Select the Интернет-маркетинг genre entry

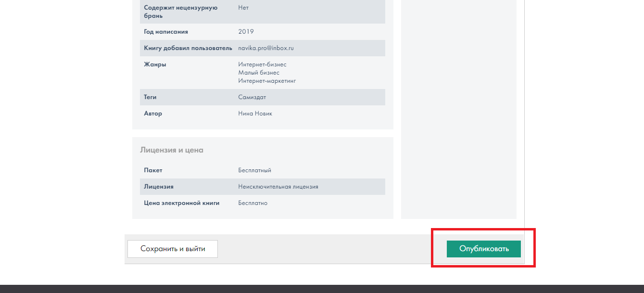pyautogui.click(x=267, y=81)
